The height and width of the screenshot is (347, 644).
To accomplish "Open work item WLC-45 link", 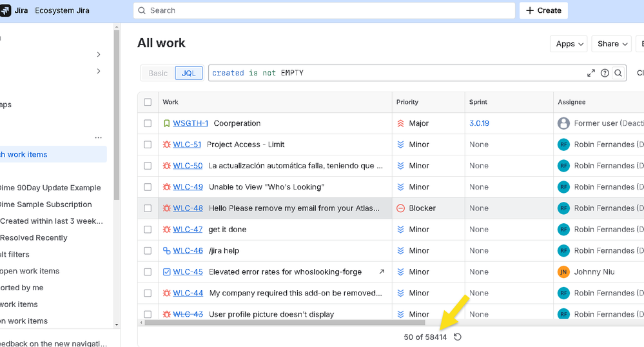I will pyautogui.click(x=188, y=272).
